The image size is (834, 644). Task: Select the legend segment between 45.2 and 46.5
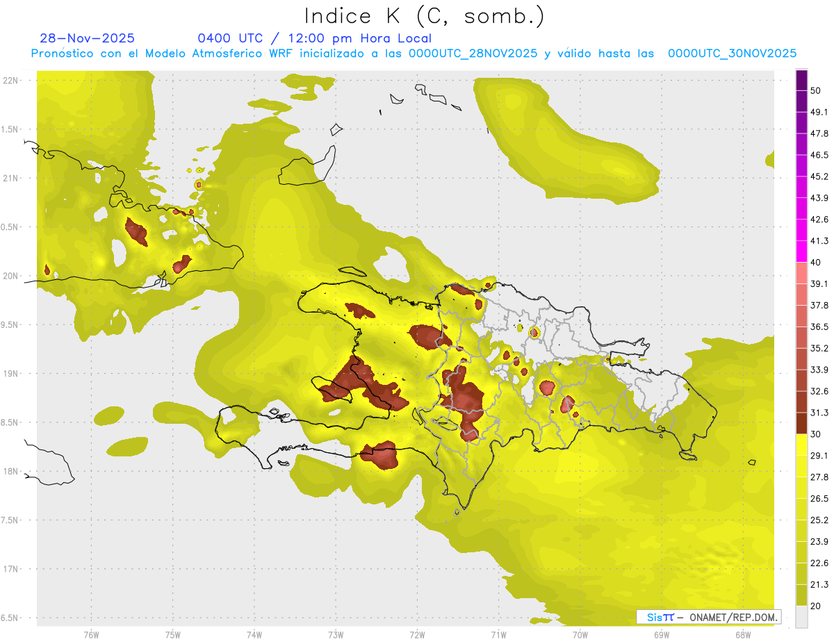pyautogui.click(x=801, y=166)
